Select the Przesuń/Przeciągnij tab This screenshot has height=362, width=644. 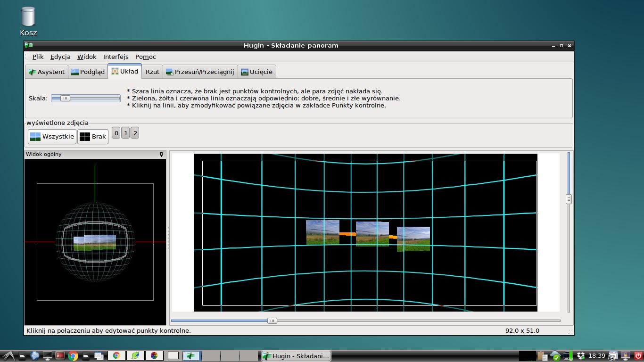[x=199, y=72]
